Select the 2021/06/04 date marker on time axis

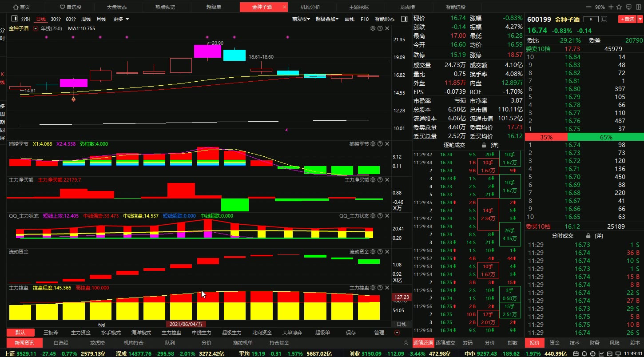[187, 324]
